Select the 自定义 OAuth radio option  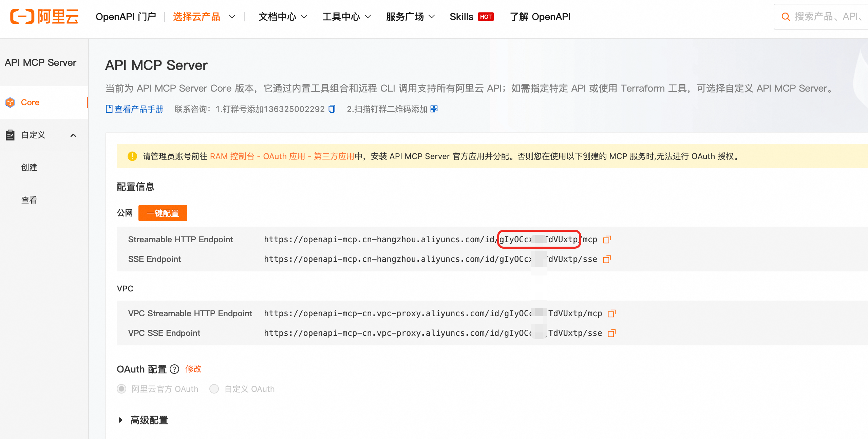pos(214,389)
